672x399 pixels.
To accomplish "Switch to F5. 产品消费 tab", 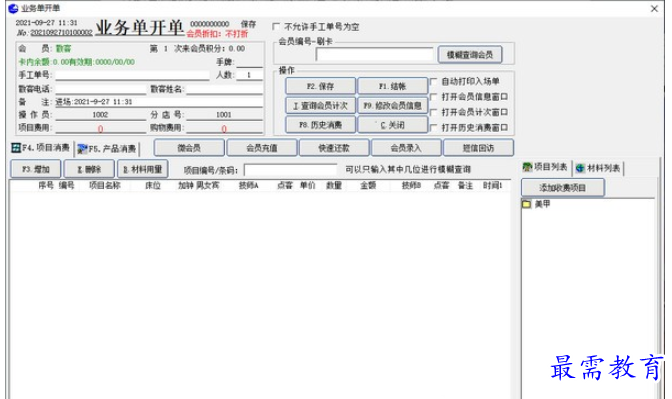I will (107, 149).
